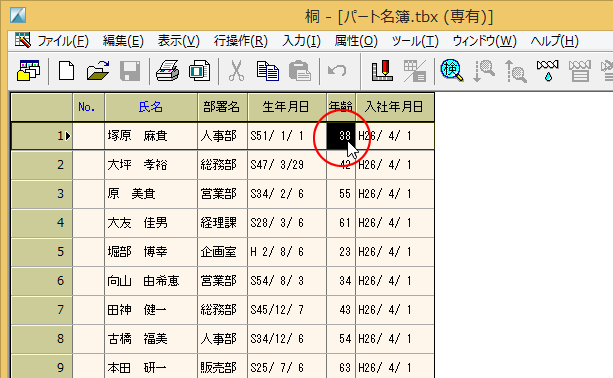Click birthdate cell S51/ 1/ 1
Viewport: 613px width, 378px height.
[287, 136]
